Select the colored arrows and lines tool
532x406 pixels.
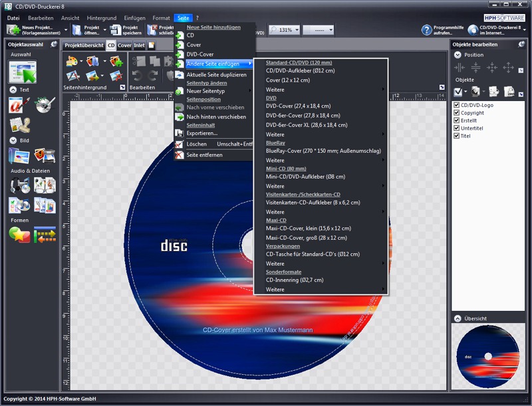[45, 235]
